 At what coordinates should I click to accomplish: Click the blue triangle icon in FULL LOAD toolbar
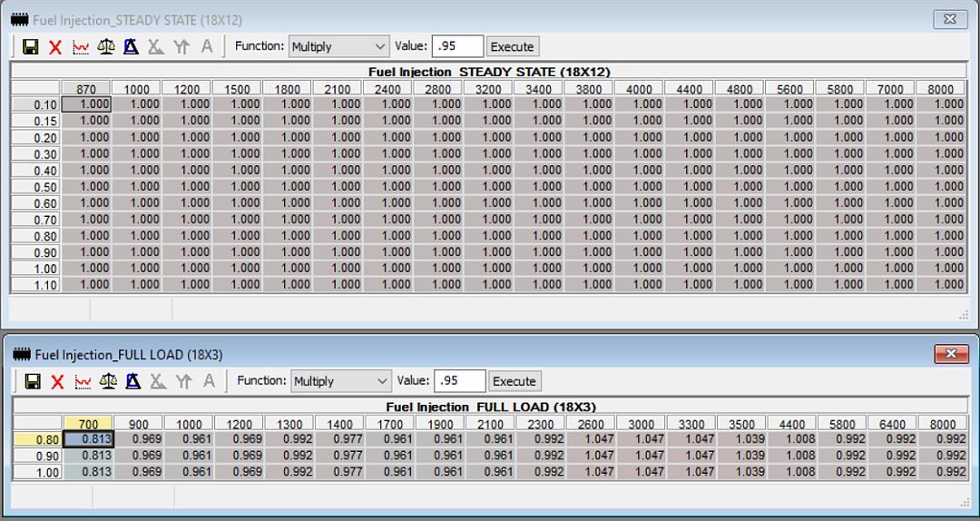click(133, 381)
